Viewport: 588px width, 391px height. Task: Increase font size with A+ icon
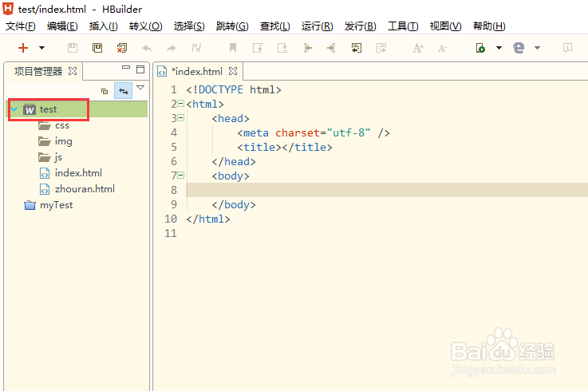coord(418,48)
